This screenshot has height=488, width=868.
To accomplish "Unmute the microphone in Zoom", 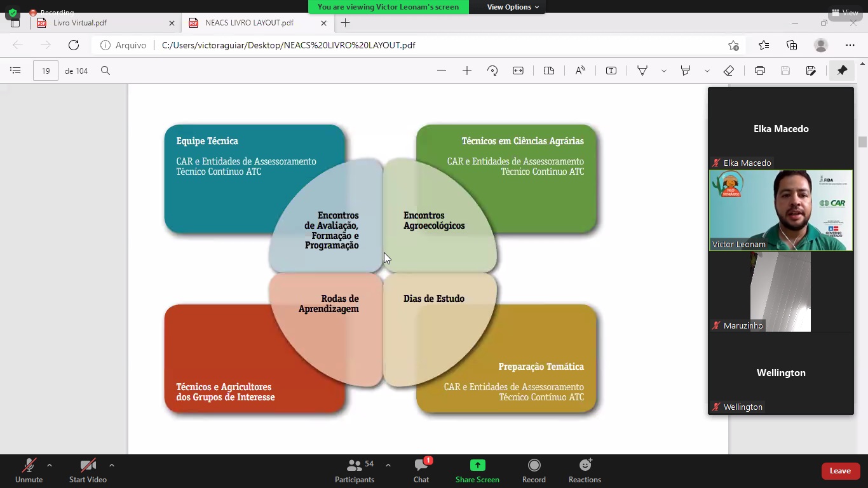I will click(29, 471).
